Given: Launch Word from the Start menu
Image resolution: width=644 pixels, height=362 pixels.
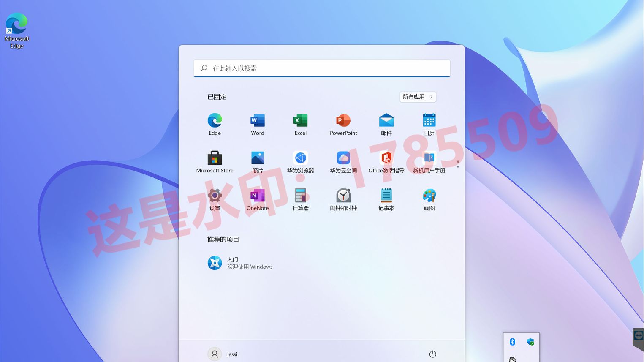Looking at the screenshot, I should pyautogui.click(x=258, y=125).
